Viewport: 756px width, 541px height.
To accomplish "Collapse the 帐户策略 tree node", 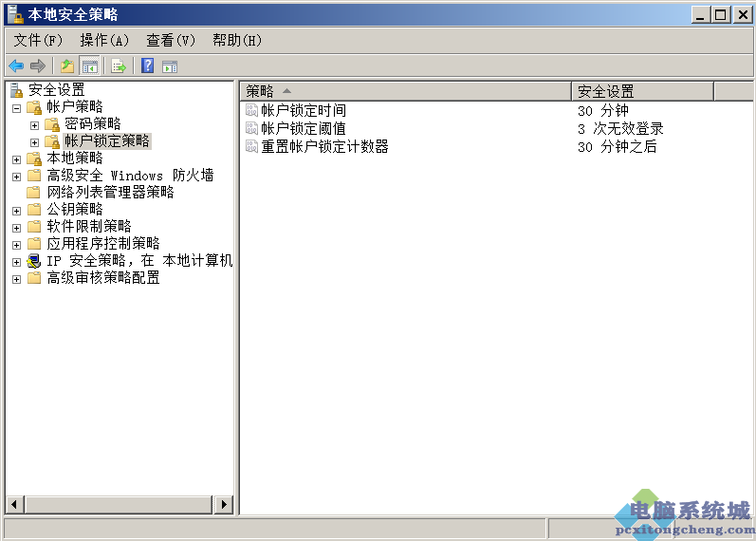I will click(x=16, y=108).
